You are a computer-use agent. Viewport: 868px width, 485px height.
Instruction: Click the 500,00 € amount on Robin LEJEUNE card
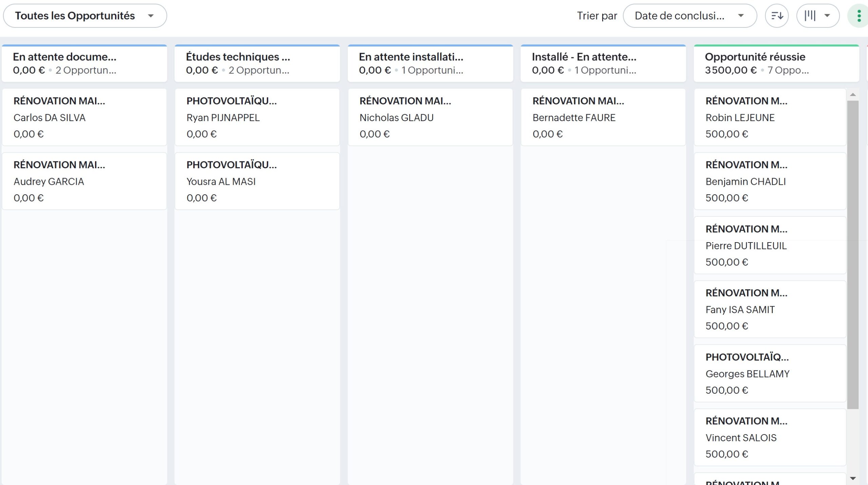pyautogui.click(x=727, y=134)
